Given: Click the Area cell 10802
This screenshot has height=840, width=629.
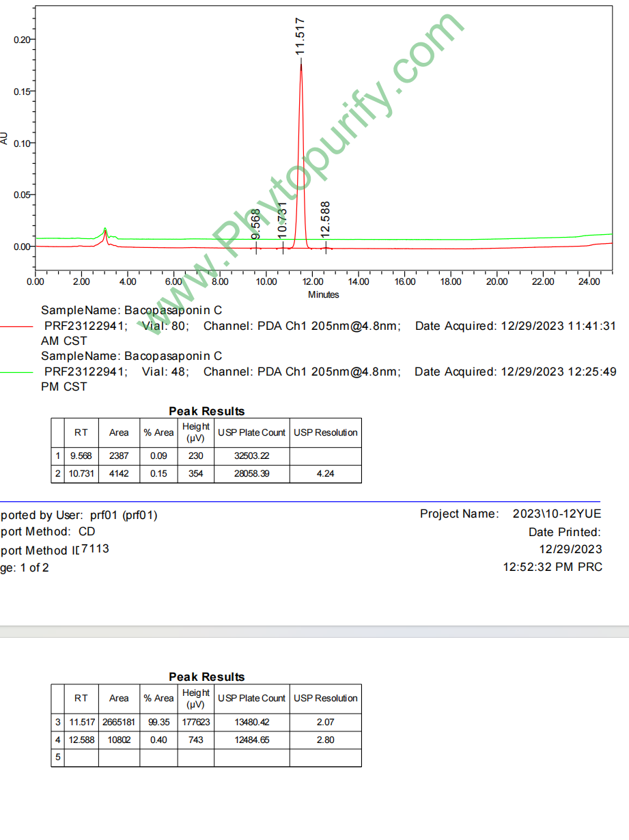Looking at the screenshot, I should 119,740.
